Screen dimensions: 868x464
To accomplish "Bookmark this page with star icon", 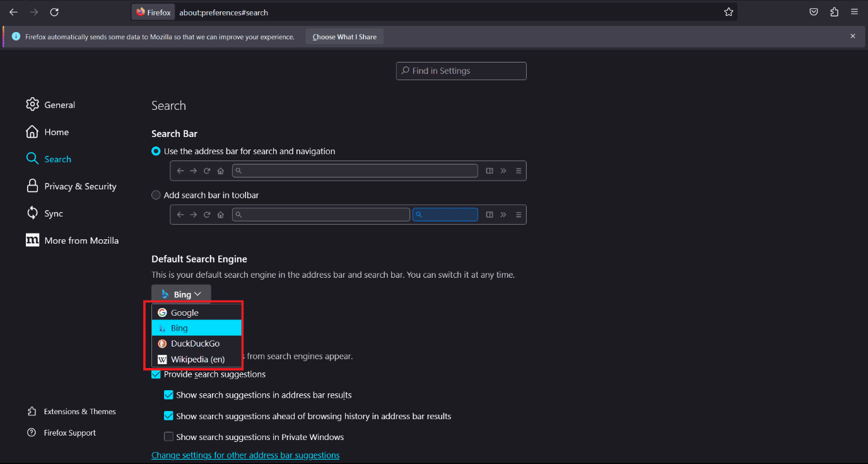I will click(729, 12).
